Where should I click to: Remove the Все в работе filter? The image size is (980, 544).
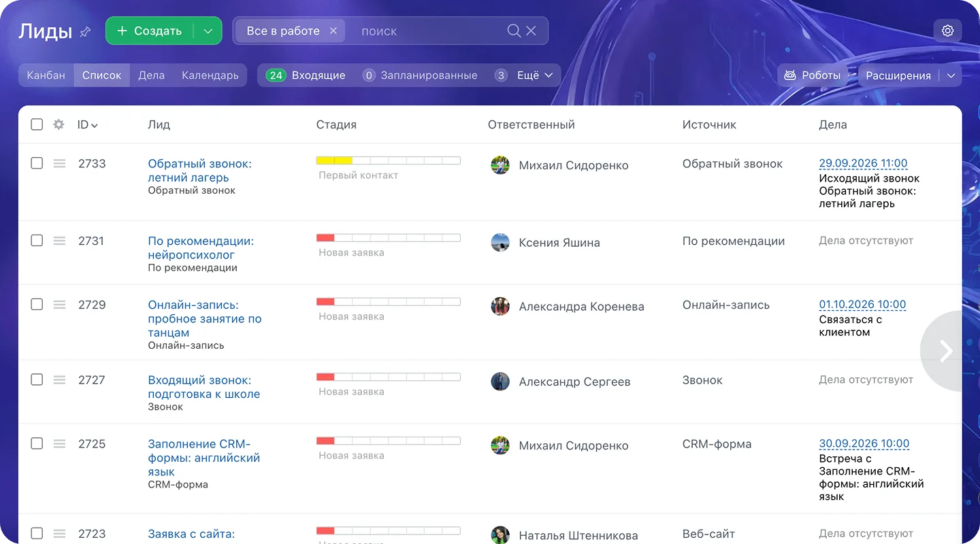coord(333,31)
